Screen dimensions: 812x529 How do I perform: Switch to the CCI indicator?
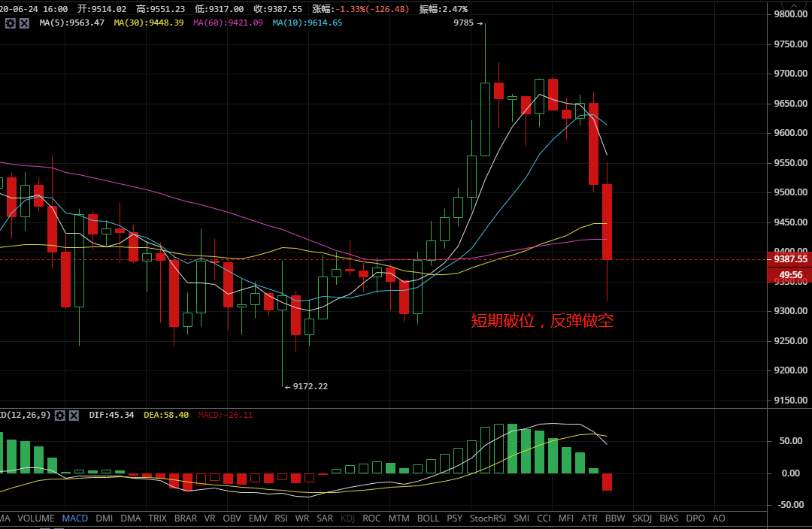click(544, 518)
